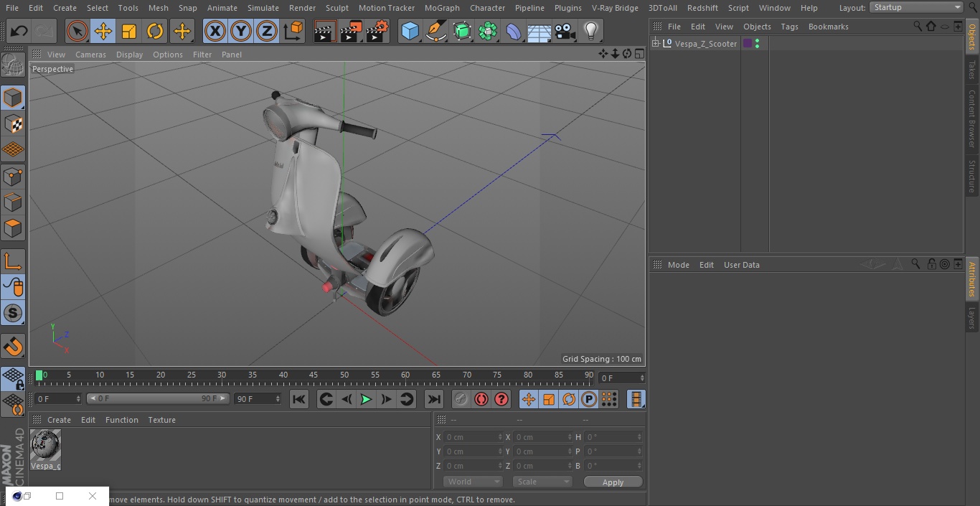Viewport: 980px width, 506px height.
Task: Click the timeline current frame marker
Action: (39, 375)
